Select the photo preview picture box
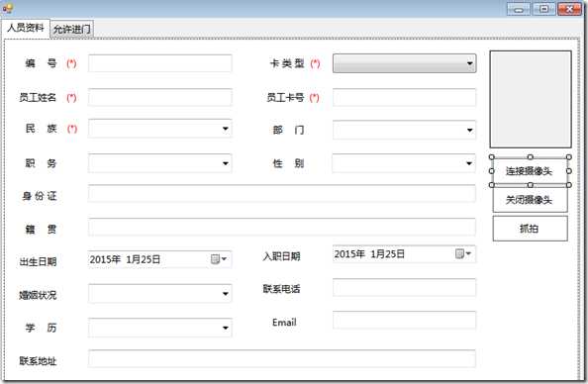Image resolution: width=588 pixels, height=384 pixels. pyautogui.click(x=531, y=99)
